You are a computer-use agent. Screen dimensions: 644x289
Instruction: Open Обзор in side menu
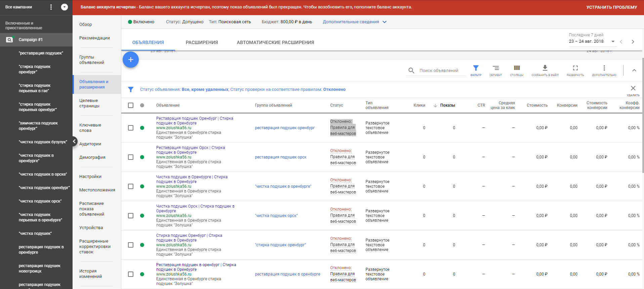tap(86, 25)
